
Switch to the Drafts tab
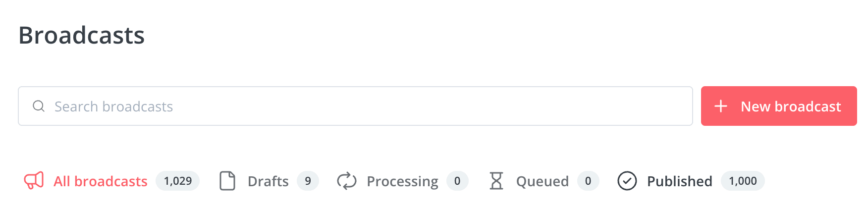268,181
